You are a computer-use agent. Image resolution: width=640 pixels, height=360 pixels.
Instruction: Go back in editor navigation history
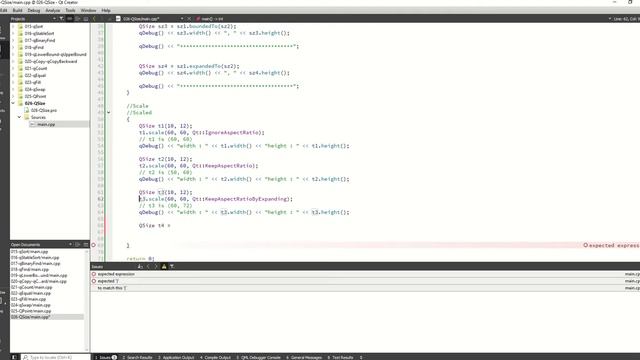(x=94, y=19)
